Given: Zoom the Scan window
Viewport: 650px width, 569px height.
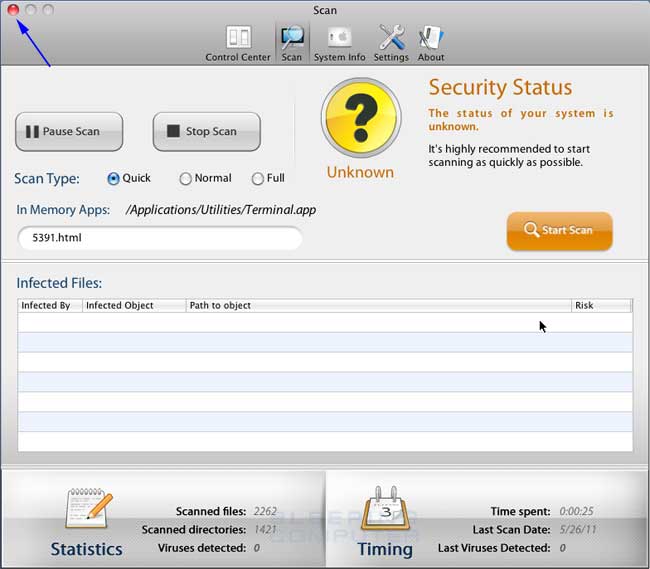Looking at the screenshot, I should pos(48,9).
